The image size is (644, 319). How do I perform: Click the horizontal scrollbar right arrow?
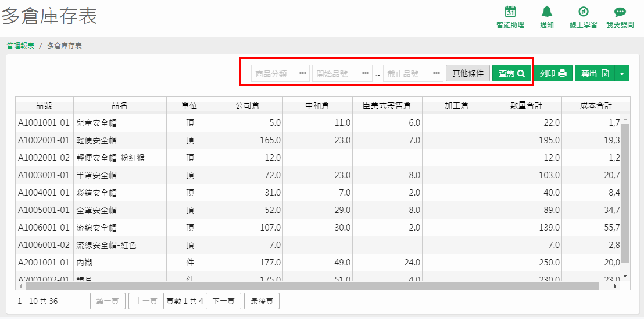pos(616,286)
